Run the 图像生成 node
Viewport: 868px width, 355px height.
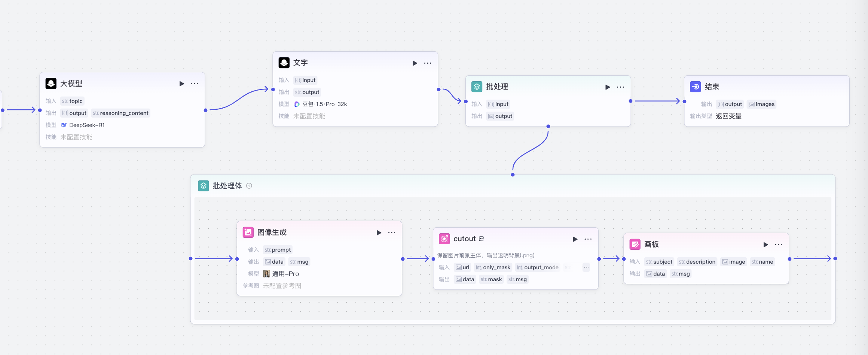click(x=379, y=233)
